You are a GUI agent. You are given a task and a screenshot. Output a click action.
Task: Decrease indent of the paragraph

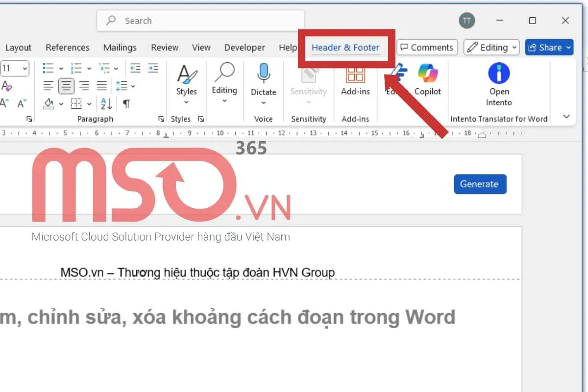135,68
